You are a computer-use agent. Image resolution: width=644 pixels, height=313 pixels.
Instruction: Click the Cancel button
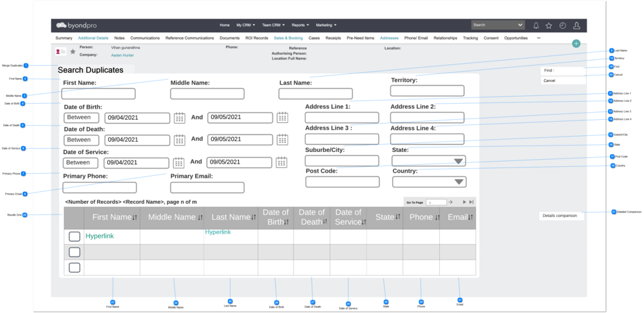pyautogui.click(x=563, y=81)
